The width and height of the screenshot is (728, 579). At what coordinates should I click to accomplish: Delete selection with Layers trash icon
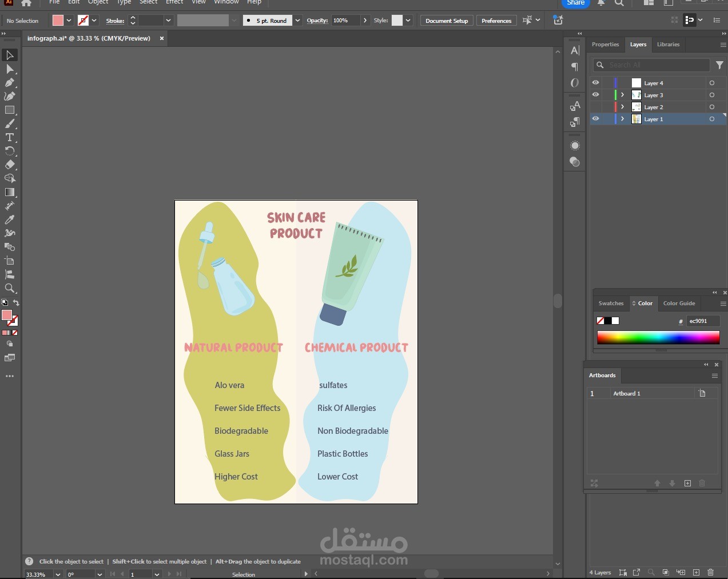click(x=710, y=572)
